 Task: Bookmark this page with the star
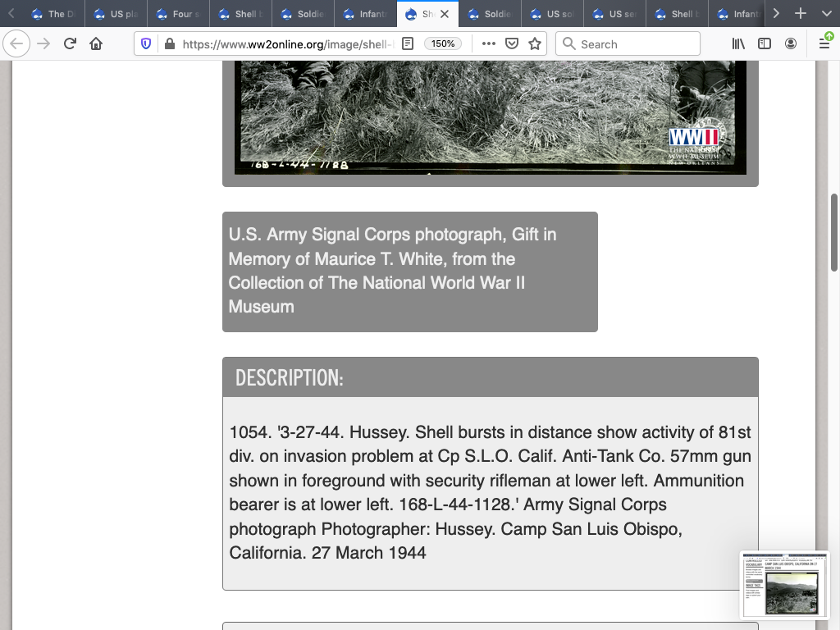point(535,43)
